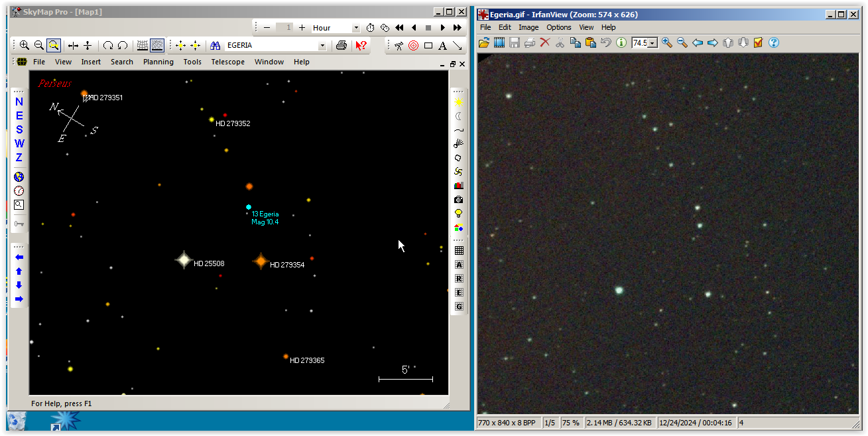Toggle the Moon display icon
The height and width of the screenshot is (436, 868).
(458, 116)
